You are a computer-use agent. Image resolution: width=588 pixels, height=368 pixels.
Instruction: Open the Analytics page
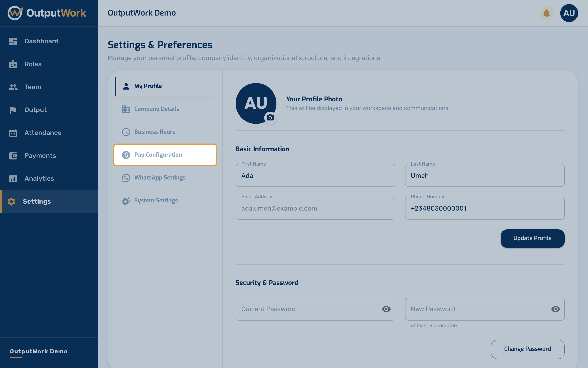click(x=49, y=179)
